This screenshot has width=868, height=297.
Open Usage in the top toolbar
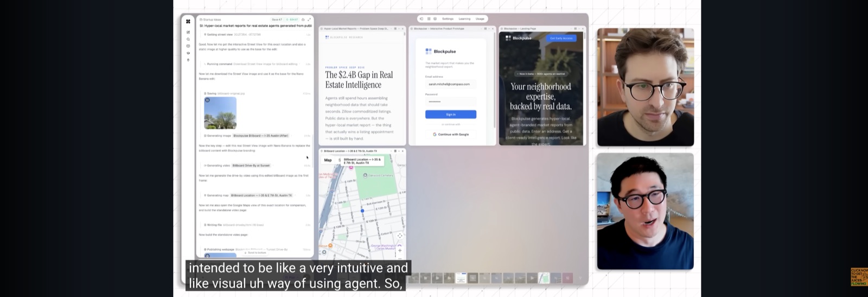480,19
